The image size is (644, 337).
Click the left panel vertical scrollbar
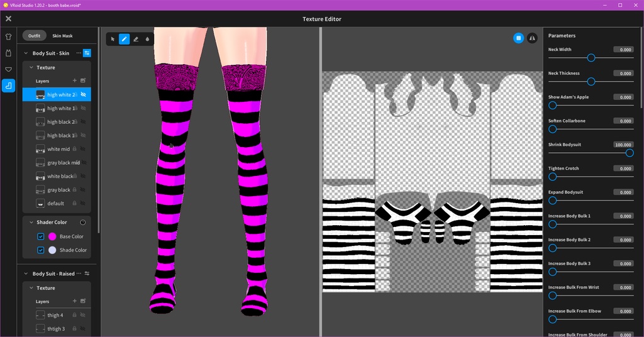pyautogui.click(x=99, y=131)
